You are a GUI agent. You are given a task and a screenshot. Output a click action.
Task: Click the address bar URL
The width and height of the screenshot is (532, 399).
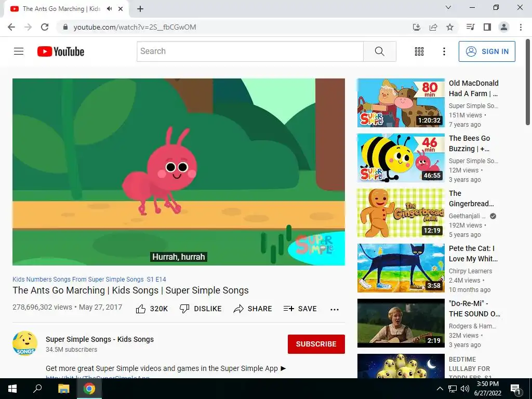[x=135, y=27]
